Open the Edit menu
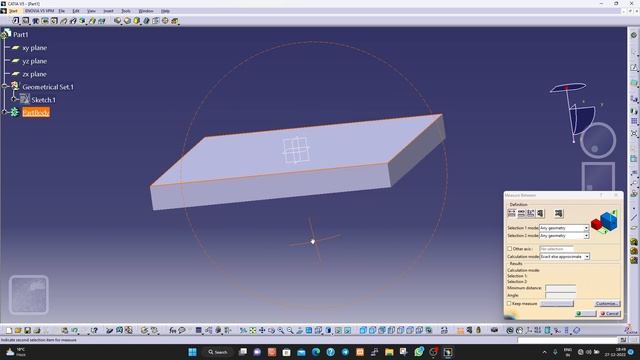Image resolution: width=640 pixels, height=360 pixels. (x=76, y=11)
